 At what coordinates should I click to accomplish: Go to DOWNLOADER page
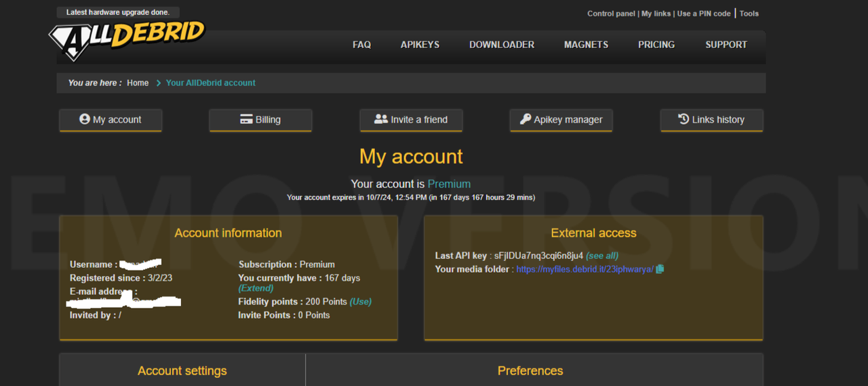tap(502, 45)
